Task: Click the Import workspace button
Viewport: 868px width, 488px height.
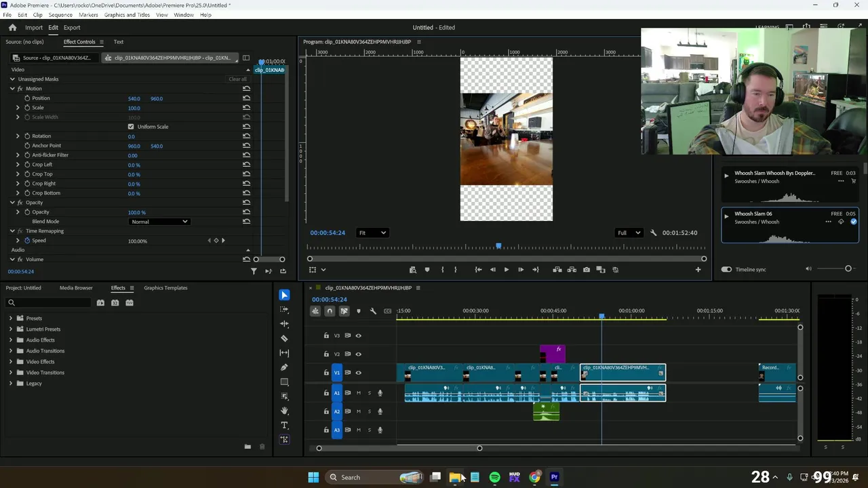Action: coord(34,28)
